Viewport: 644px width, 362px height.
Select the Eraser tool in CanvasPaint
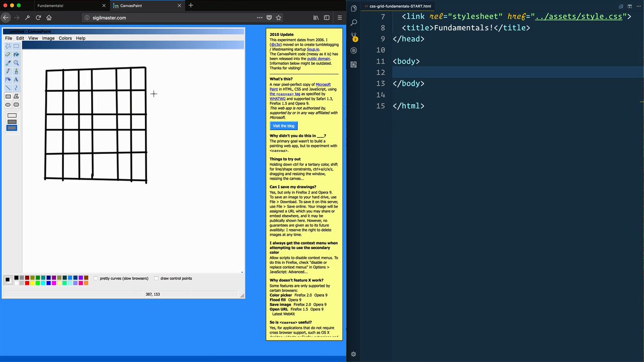(x=8, y=54)
